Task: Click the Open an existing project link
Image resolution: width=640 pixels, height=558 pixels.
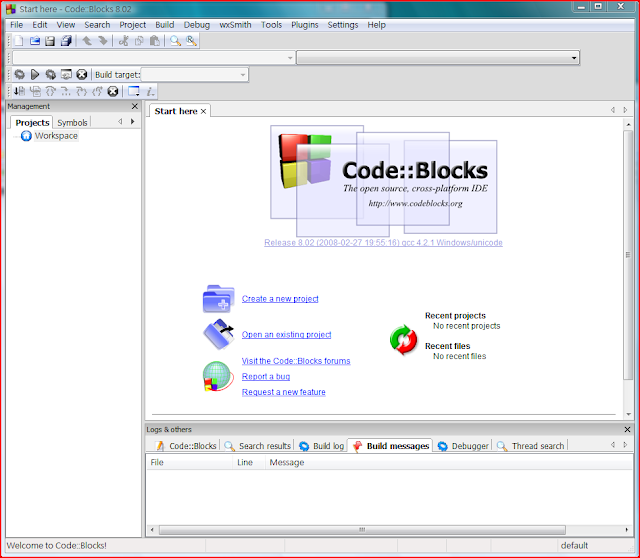Action: click(x=286, y=335)
